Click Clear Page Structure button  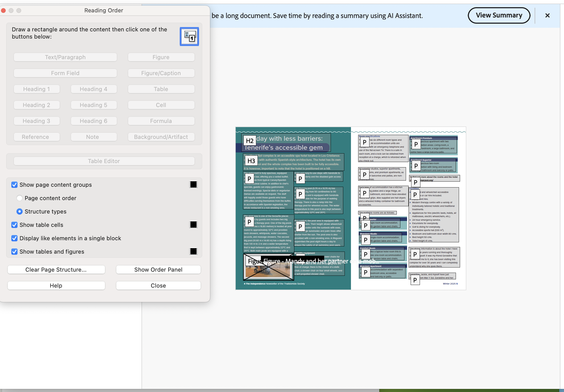56,270
